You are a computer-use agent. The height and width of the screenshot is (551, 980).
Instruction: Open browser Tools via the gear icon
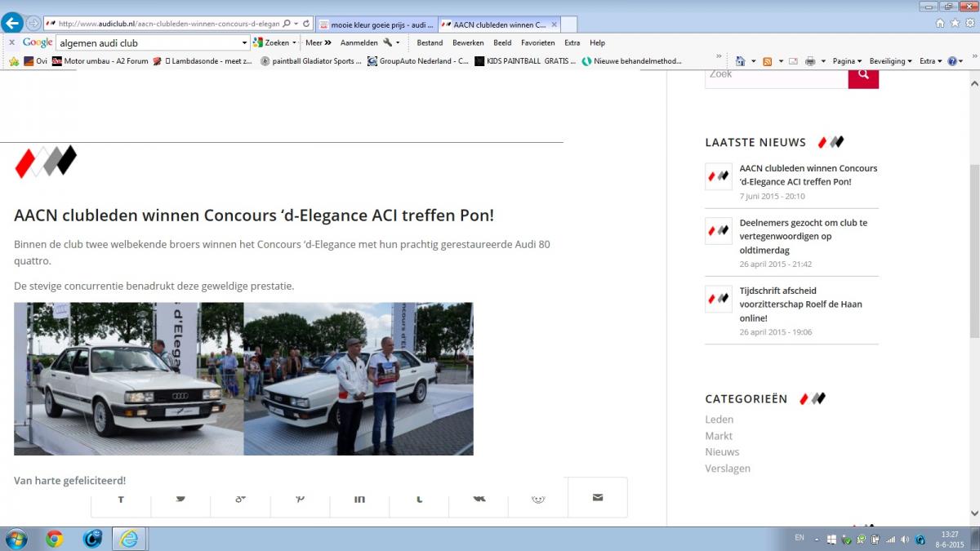(969, 23)
